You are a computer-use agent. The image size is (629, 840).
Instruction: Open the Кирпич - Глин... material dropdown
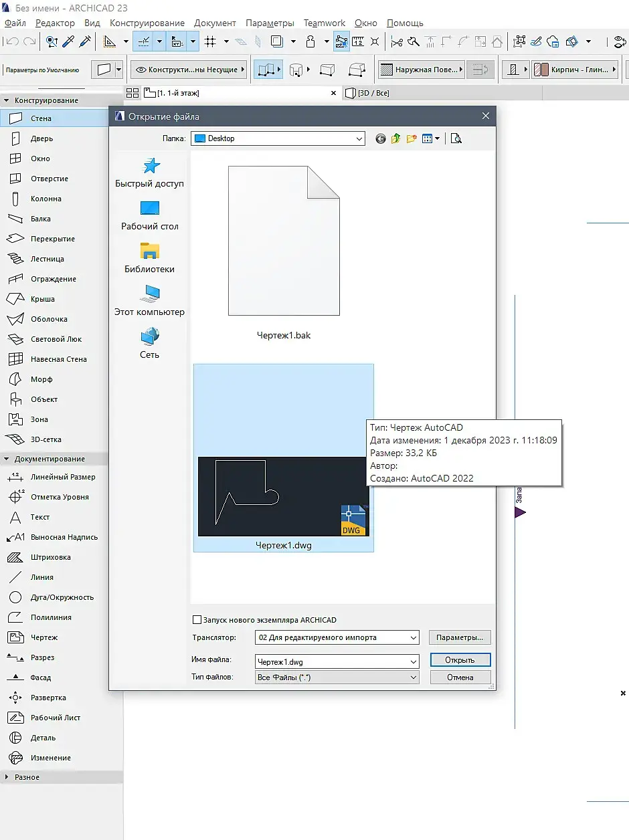pos(574,70)
